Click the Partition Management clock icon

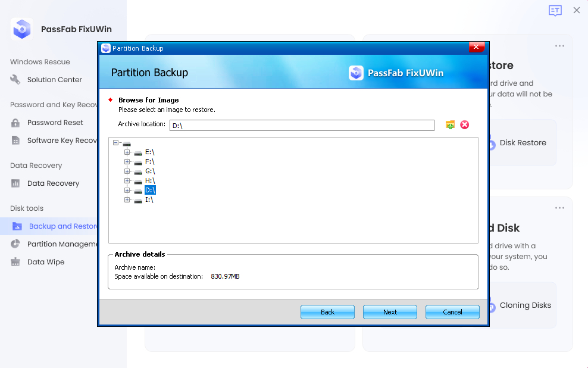click(15, 244)
